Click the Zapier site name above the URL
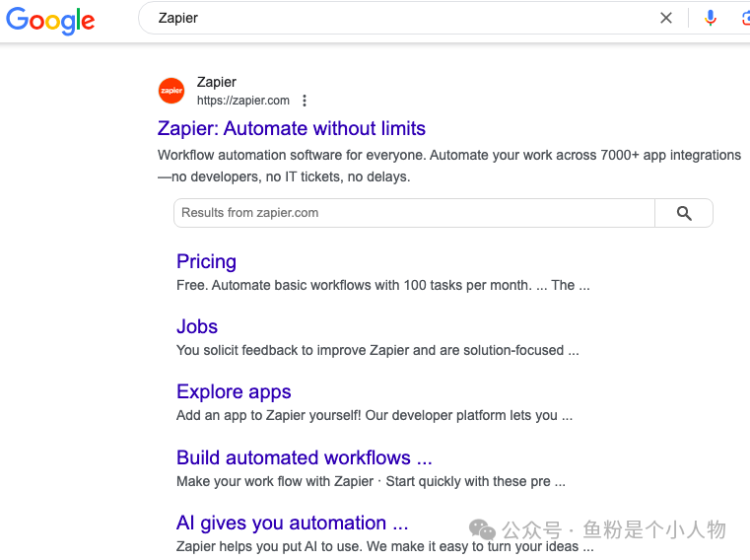 point(217,83)
